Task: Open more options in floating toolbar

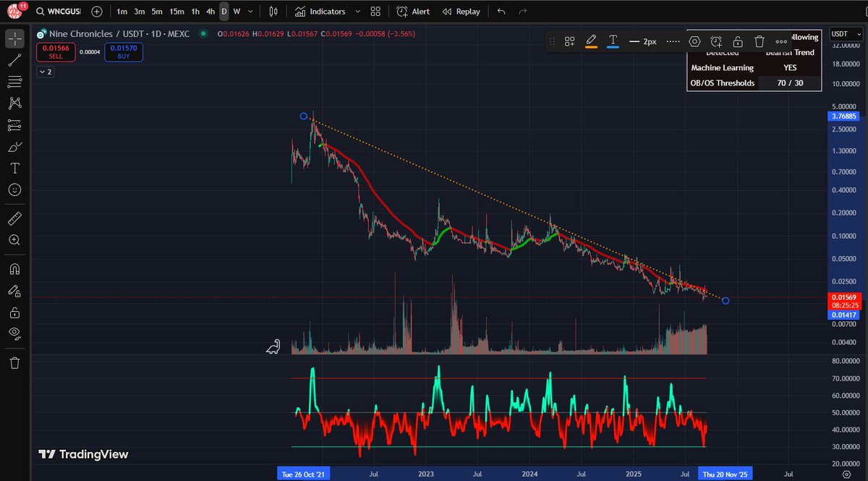Action: point(781,41)
